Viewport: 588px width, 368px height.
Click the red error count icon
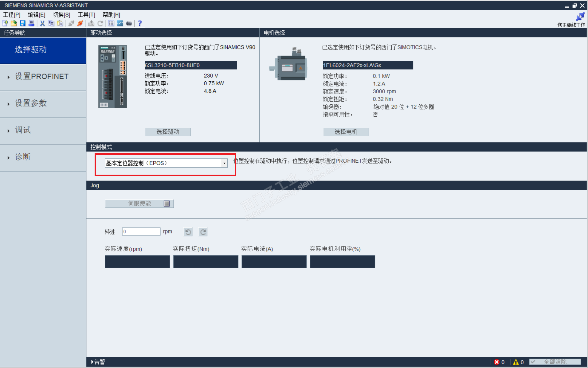pos(496,362)
